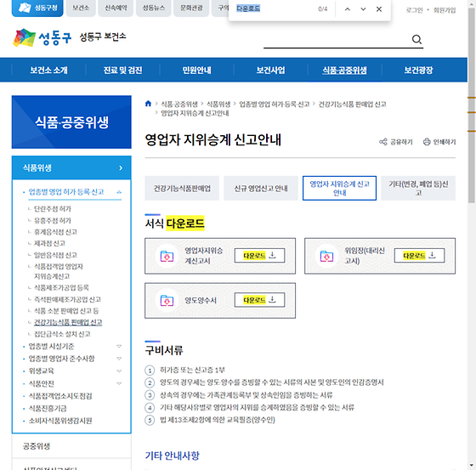Screen dimensions: 476x470
Task: Click the 성동구청 top tab
Action: 37,8
